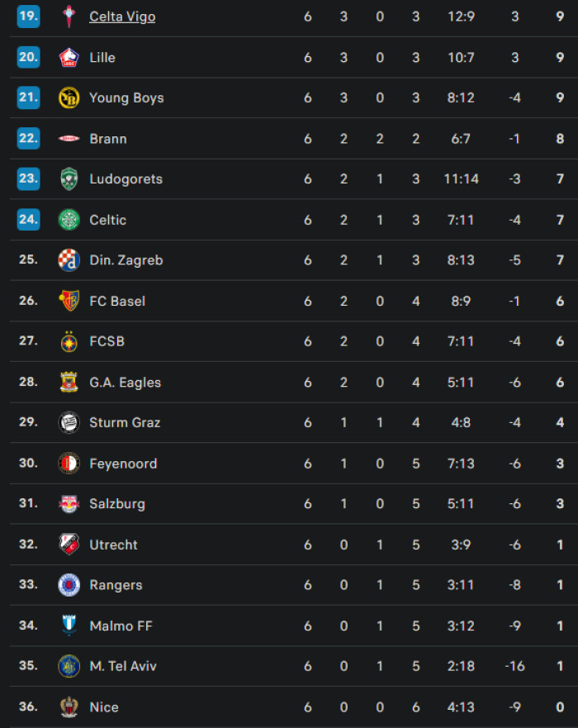
Task: Click the Malmo FF team name
Action: pyautogui.click(x=121, y=626)
